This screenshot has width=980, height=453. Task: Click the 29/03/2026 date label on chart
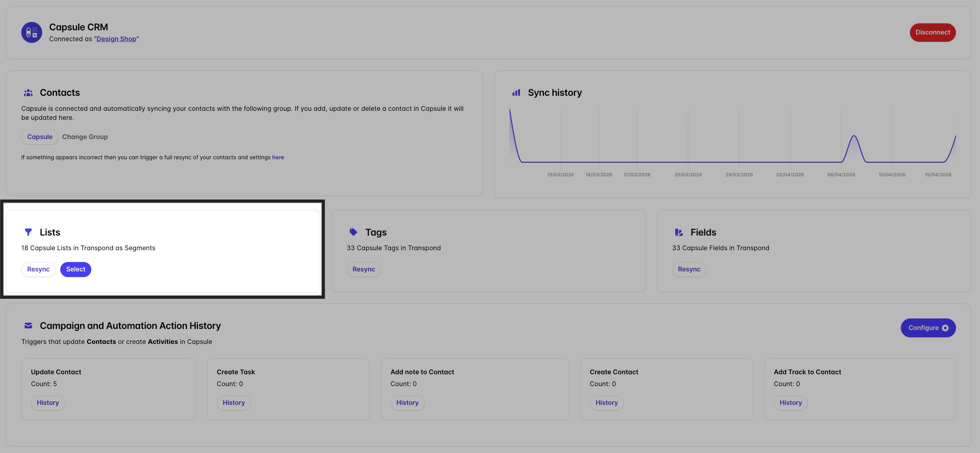[739, 175]
